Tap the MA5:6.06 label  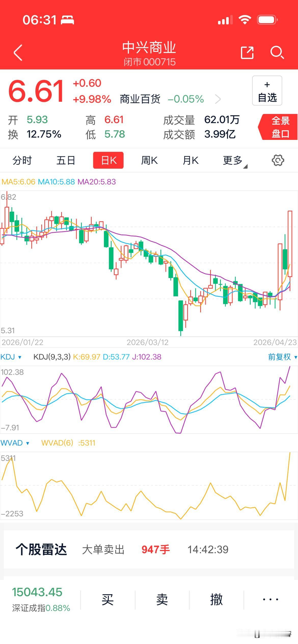[x=18, y=182]
